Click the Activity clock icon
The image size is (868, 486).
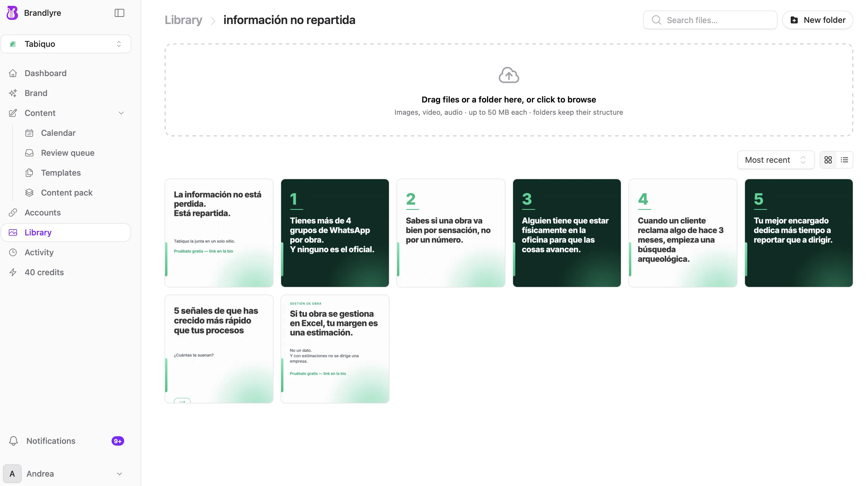click(x=13, y=252)
